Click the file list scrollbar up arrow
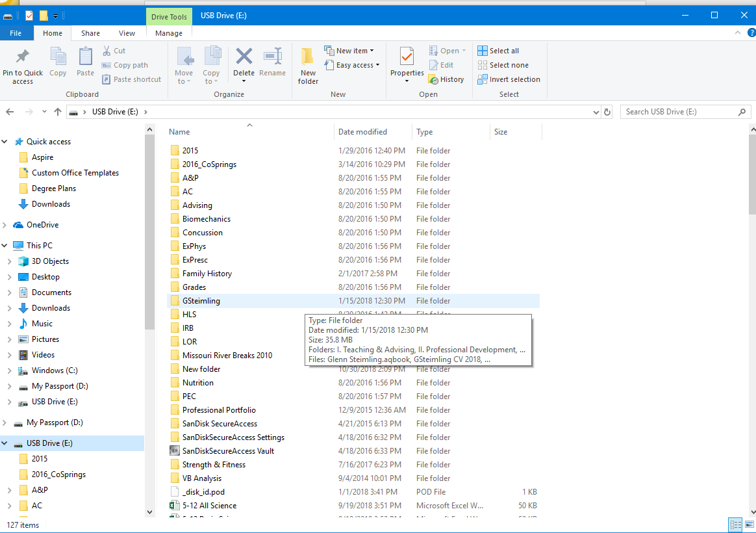 (x=752, y=129)
